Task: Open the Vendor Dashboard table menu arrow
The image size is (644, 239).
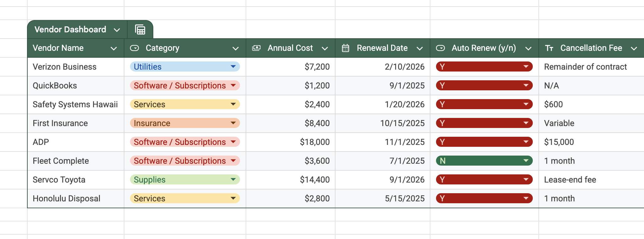Action: [117, 30]
